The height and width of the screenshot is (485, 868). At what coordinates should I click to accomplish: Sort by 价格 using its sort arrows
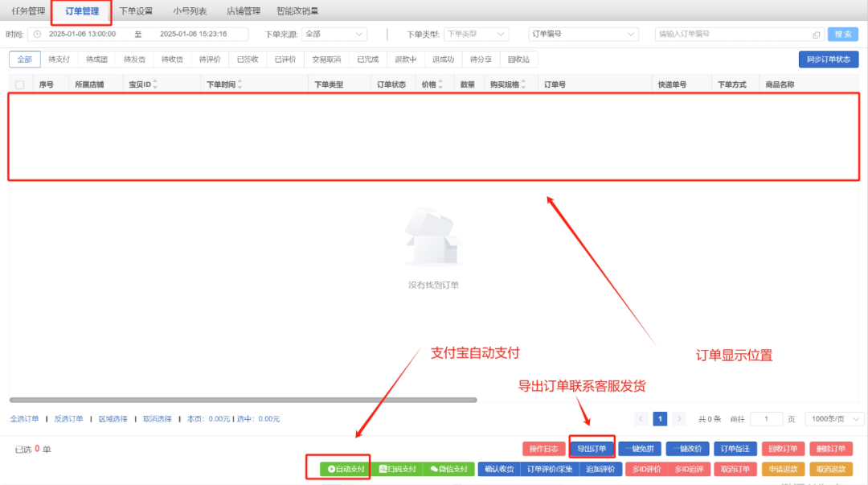tap(439, 83)
